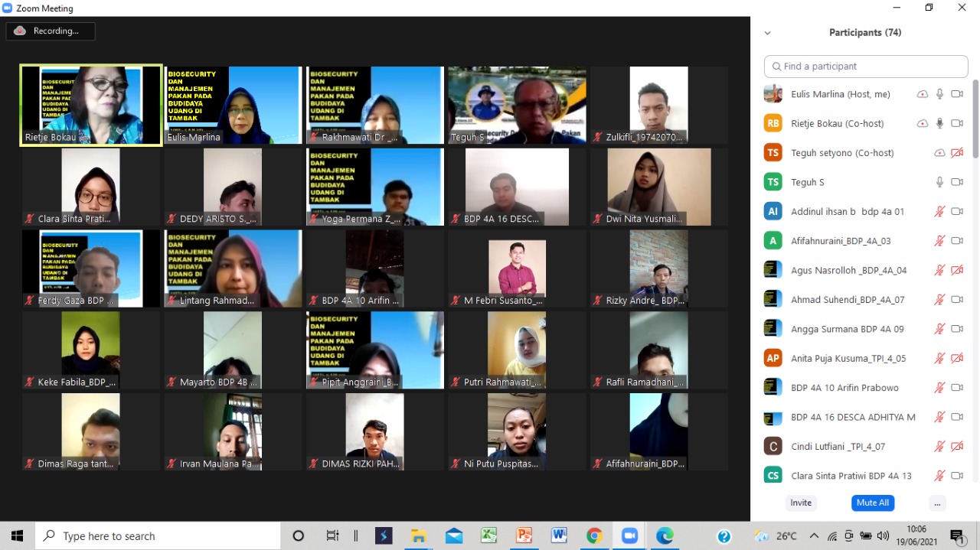
Task: Show hidden system tray icons
Action: click(x=814, y=536)
